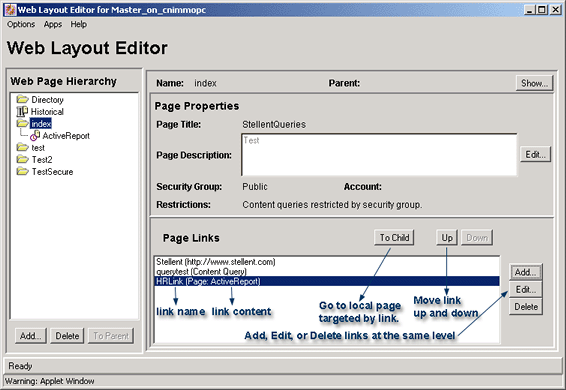Image resolution: width=566 pixels, height=390 pixels.
Task: Click the Directory folder icon
Action: (x=22, y=99)
